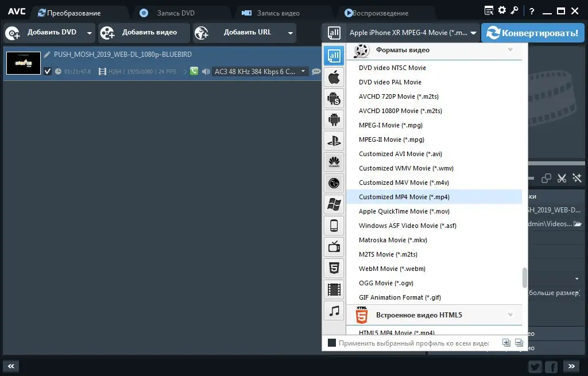This screenshot has height=376, width=588.
Task: Open output folder icon in right panel
Action: click(578, 224)
